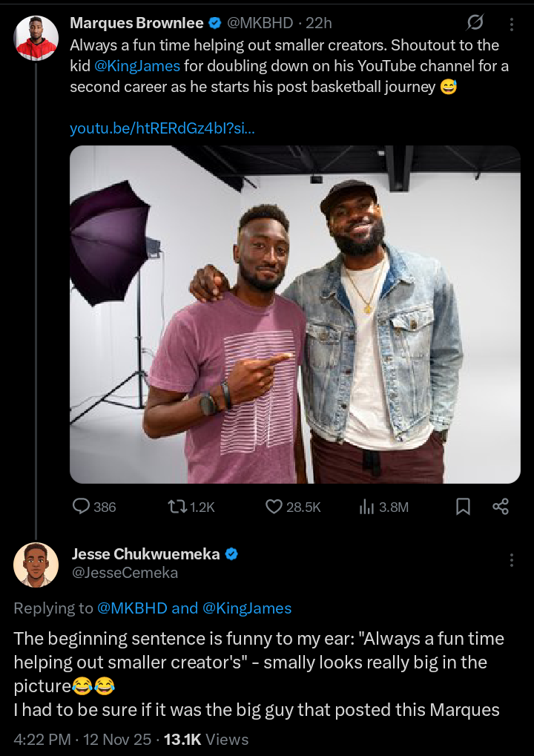View tweet analytics bar chart icon
534x756 pixels.
[x=366, y=507]
